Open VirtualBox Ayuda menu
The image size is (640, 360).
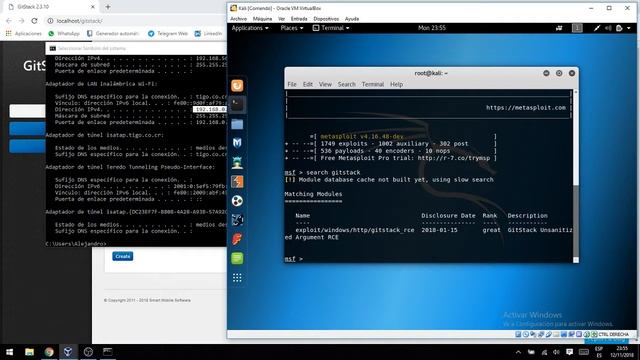[352, 19]
